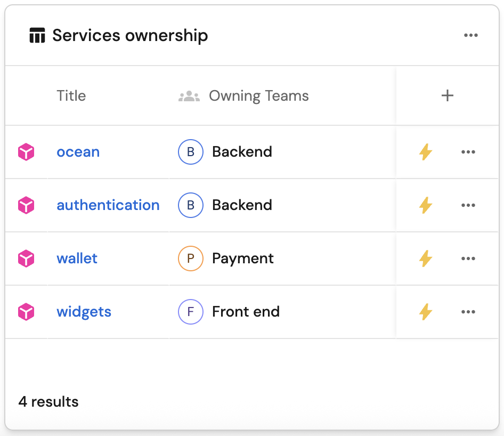
Task: Click the pink cube icon beside ocean
Action: pos(26,152)
